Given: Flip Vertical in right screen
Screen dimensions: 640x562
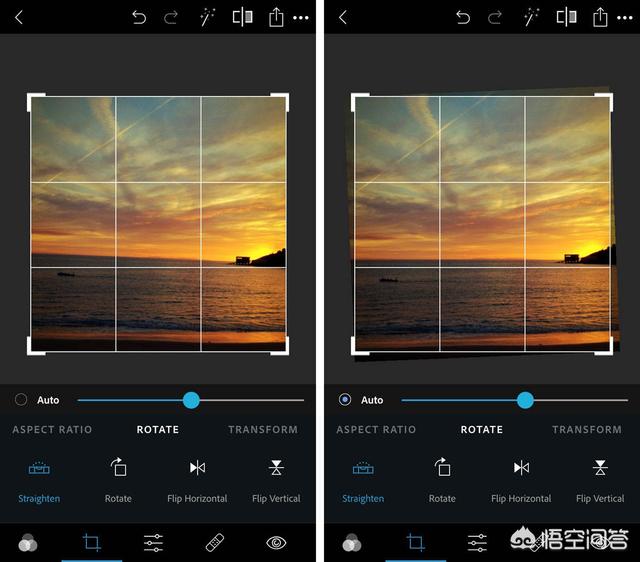Looking at the screenshot, I should (x=600, y=482).
